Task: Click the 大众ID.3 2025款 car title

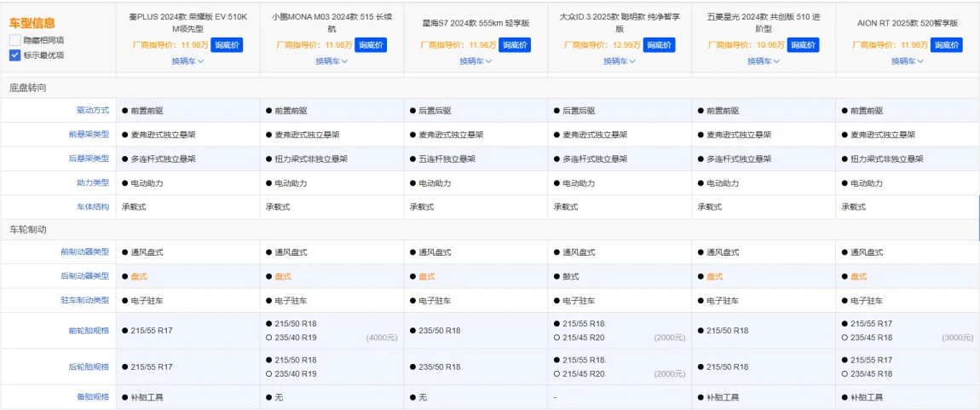Action: coord(620,22)
